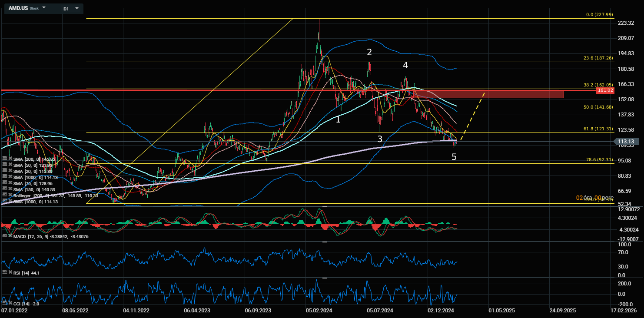Remove the Bollinger bands indicator
Image resolution: width=644 pixels, height=318 pixels.
[10, 196]
